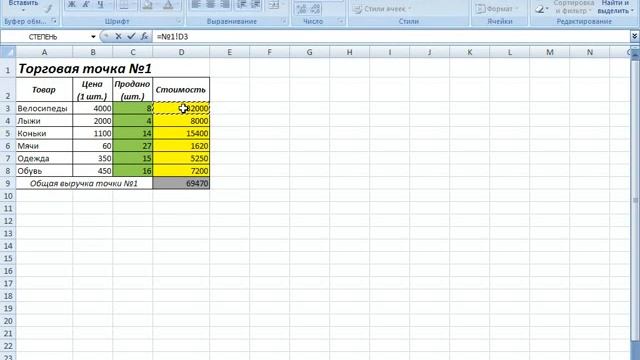Select the price cell 1100

pos(93,133)
